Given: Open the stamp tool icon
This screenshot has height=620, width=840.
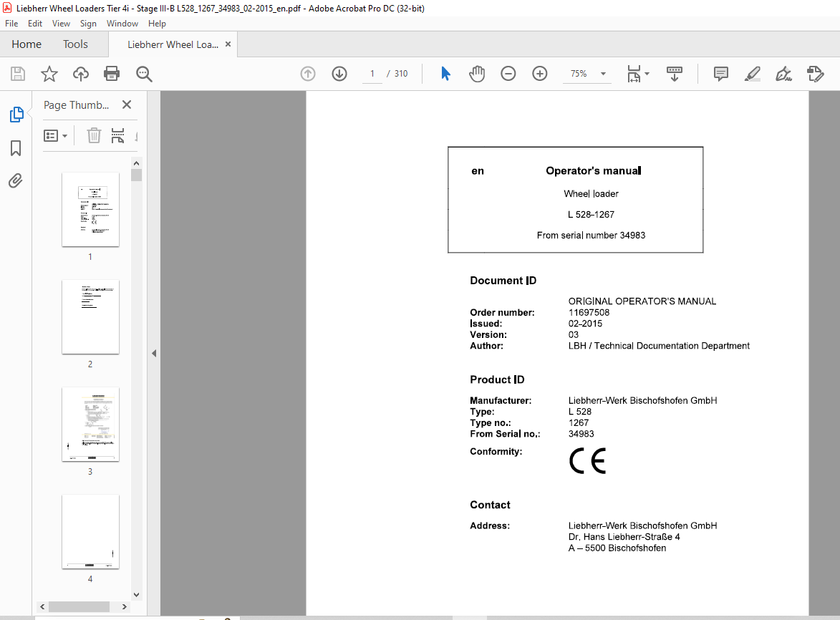Looking at the screenshot, I should point(816,74).
